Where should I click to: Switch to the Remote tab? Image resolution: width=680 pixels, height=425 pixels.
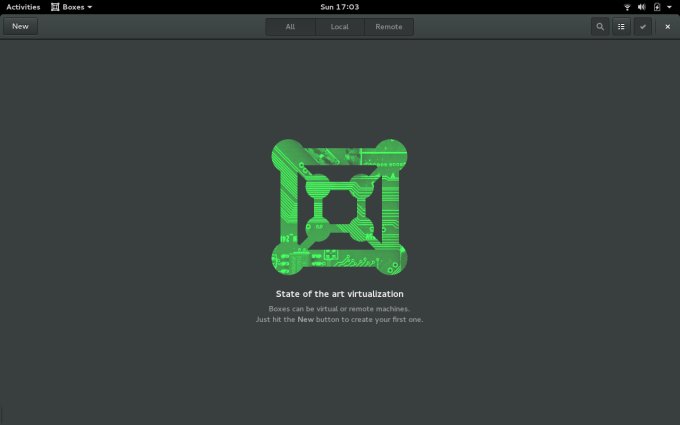(x=389, y=27)
